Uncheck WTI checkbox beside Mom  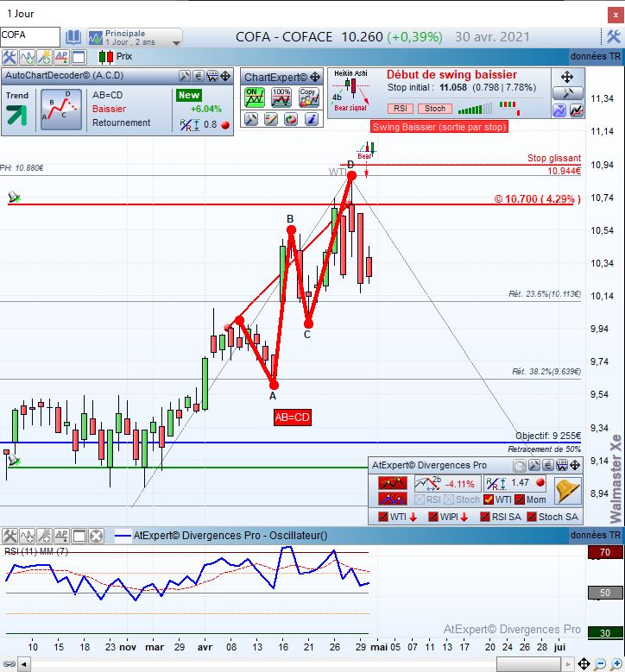(488, 499)
